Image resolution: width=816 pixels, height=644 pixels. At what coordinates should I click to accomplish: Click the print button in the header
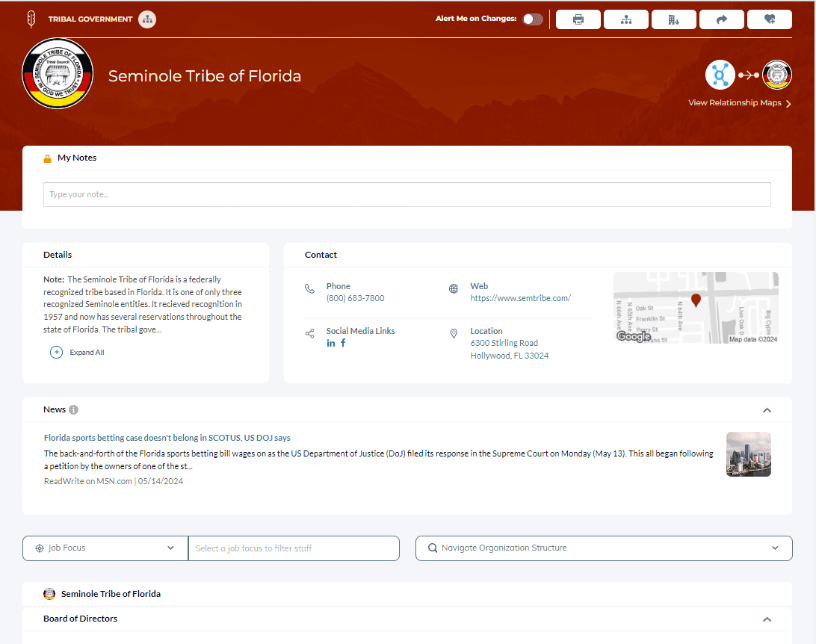[578, 19]
